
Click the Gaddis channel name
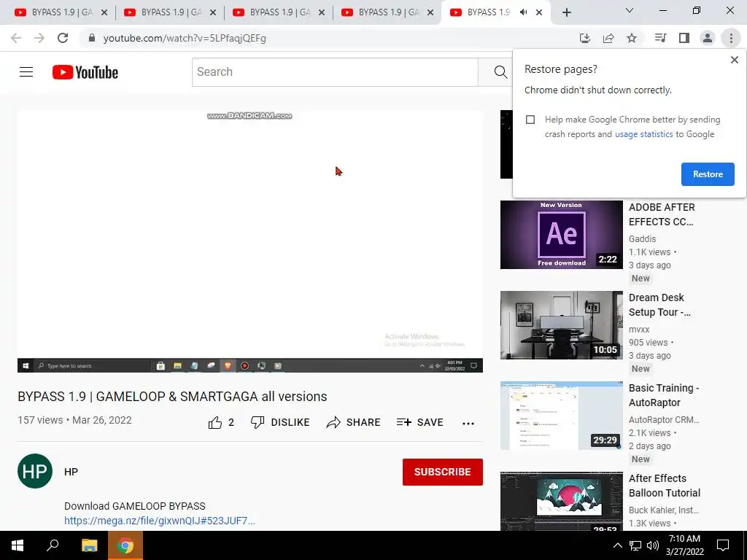click(x=642, y=239)
